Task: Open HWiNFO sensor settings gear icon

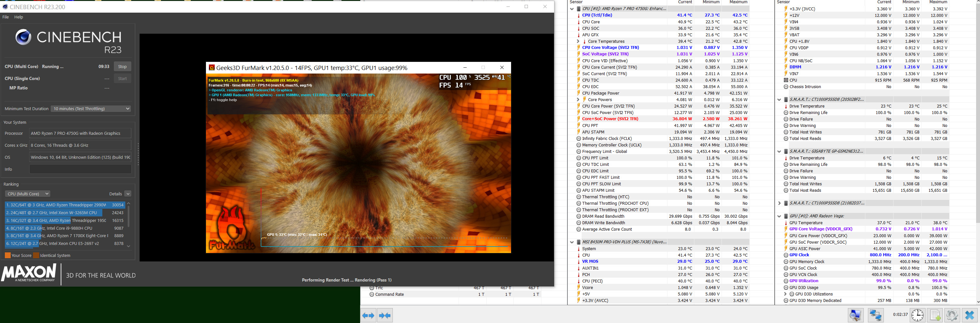Action: tap(952, 316)
